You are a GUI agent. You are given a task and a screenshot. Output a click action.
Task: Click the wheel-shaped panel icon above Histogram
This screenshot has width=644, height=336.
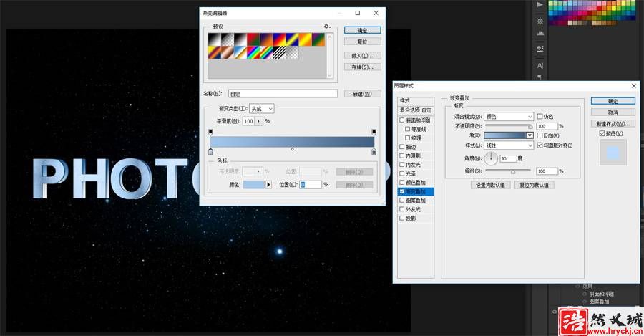tap(540, 21)
